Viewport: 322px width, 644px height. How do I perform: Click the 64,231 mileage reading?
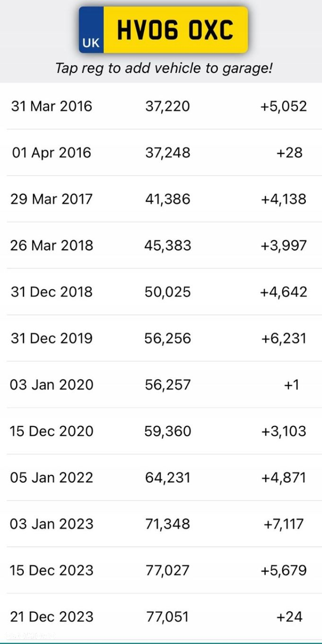[167, 477]
